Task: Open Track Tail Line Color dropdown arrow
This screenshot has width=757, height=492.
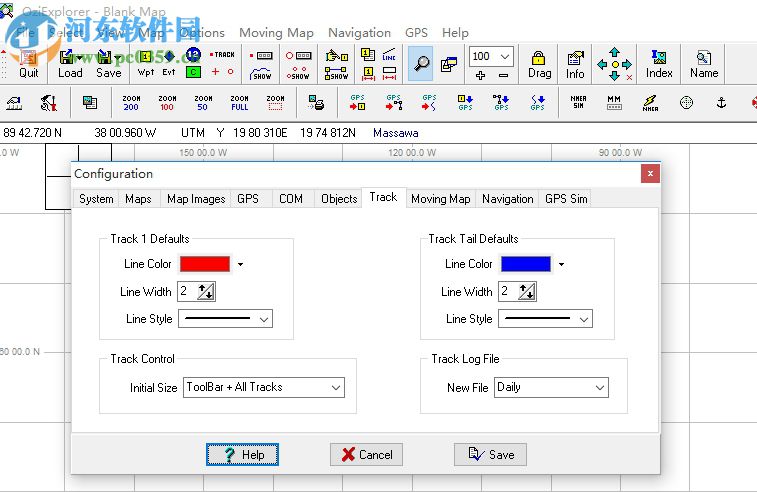Action: [x=561, y=264]
